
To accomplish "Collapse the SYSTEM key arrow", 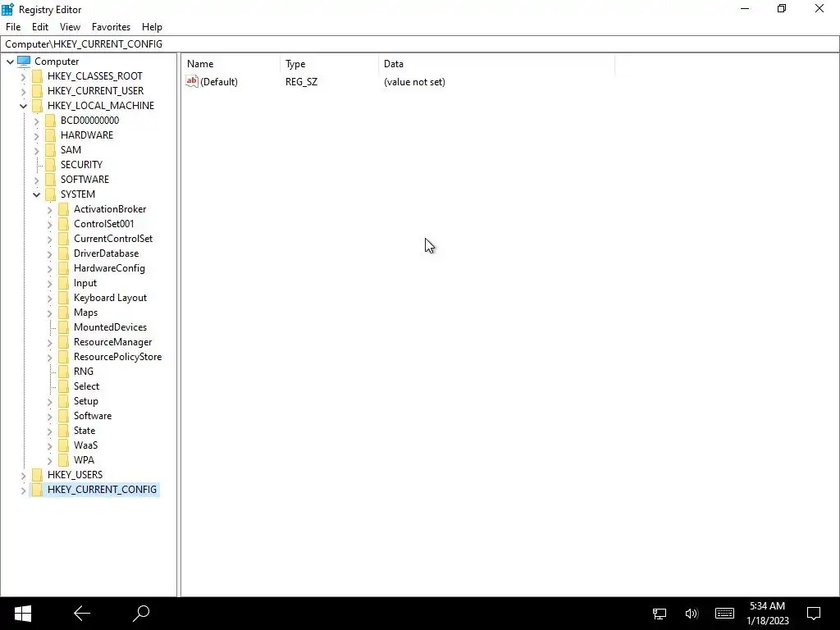I will [36, 194].
